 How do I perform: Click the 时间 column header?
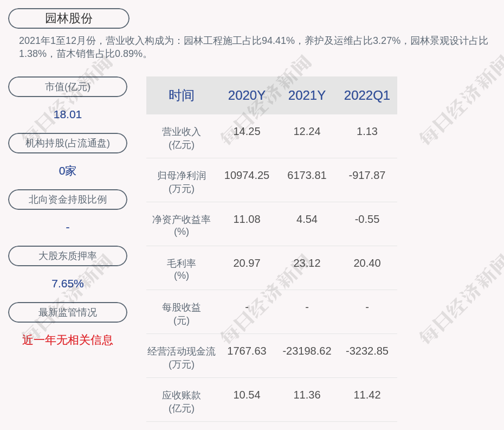coord(182,95)
